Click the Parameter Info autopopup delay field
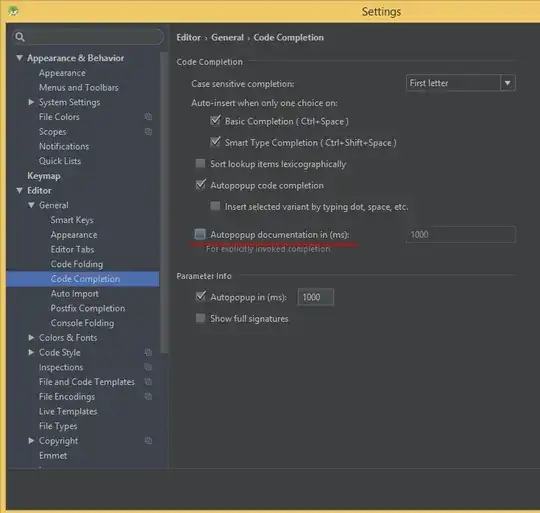This screenshot has width=540, height=513. (x=315, y=297)
